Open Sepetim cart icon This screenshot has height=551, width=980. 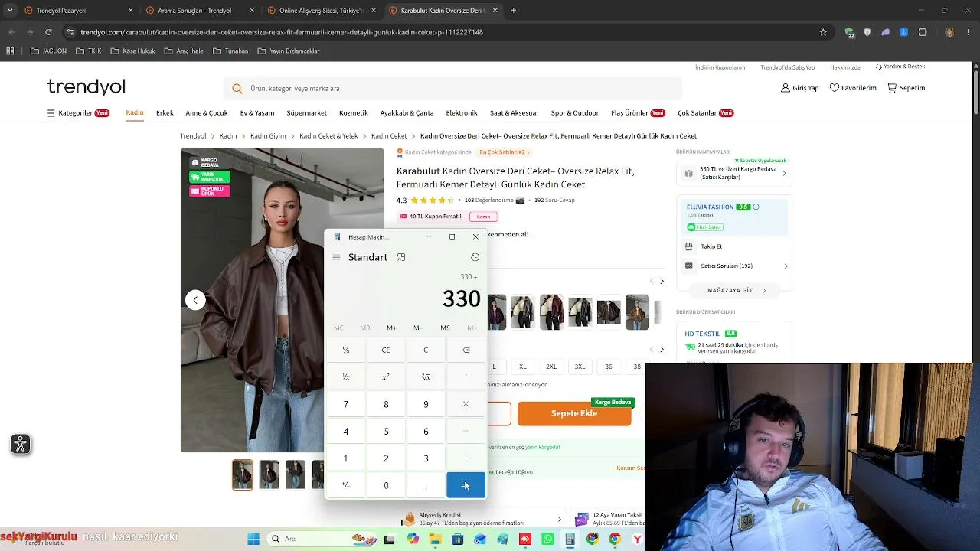(x=892, y=88)
